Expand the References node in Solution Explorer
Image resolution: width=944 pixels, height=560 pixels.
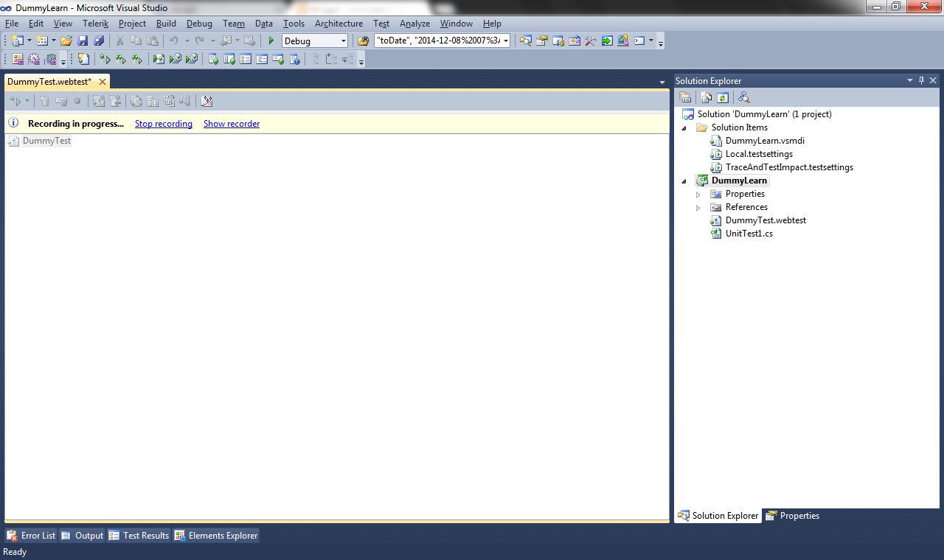coord(698,207)
